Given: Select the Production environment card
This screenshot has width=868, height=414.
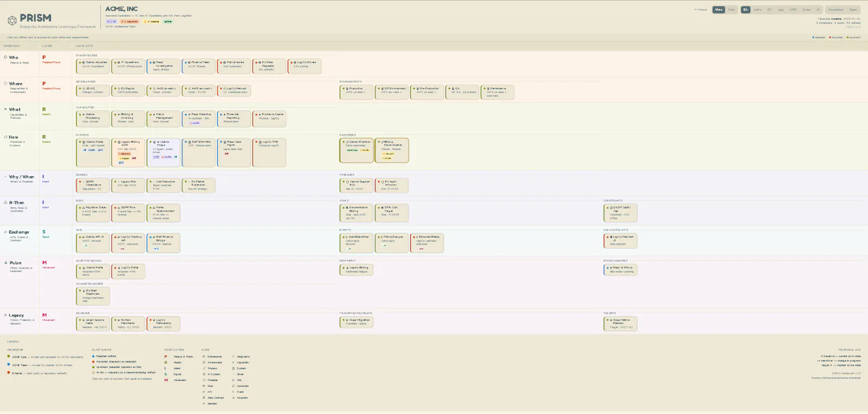Looking at the screenshot, I should 356,92.
